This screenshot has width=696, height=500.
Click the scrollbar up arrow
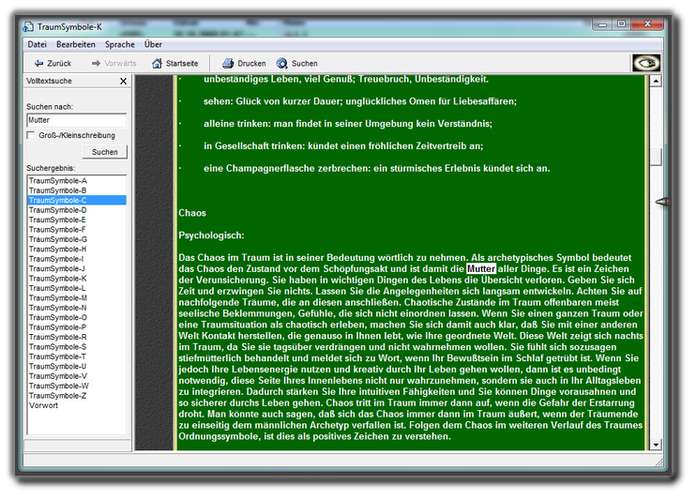tap(656, 81)
